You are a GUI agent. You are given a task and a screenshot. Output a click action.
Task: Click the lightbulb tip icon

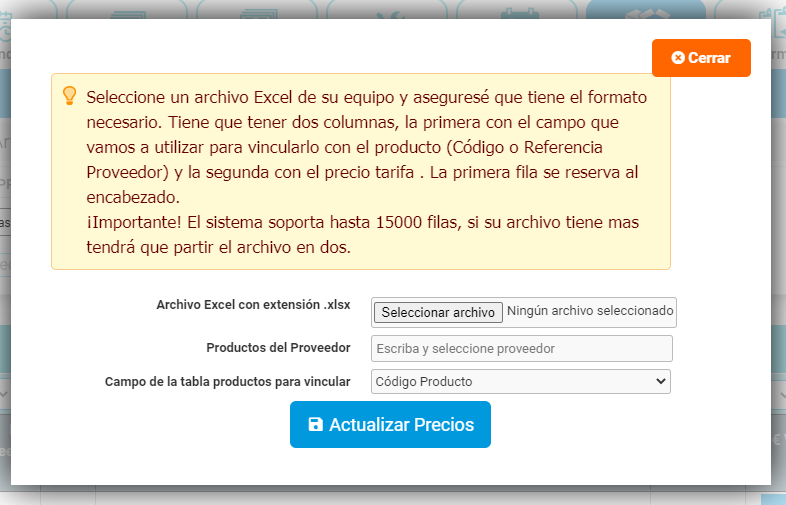[69, 96]
